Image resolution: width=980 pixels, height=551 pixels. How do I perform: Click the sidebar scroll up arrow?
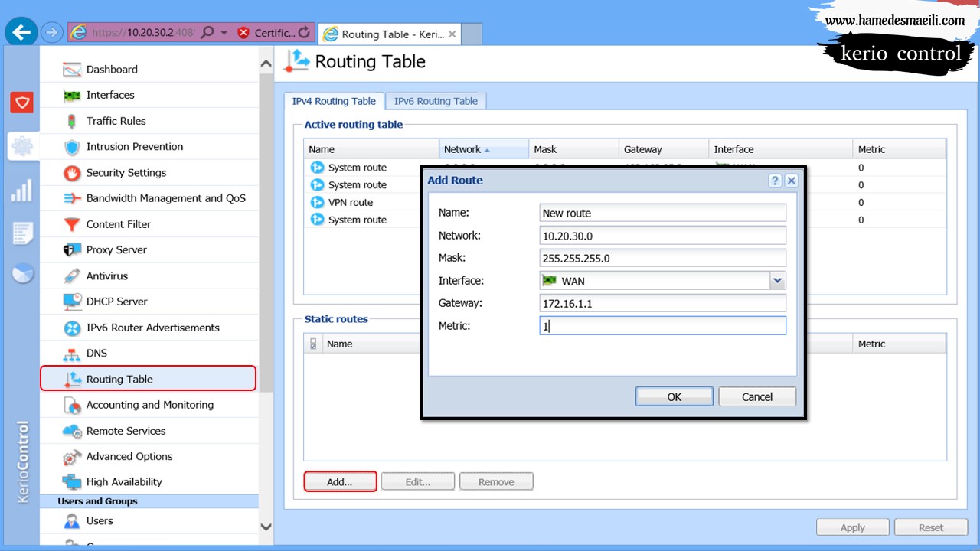click(266, 64)
